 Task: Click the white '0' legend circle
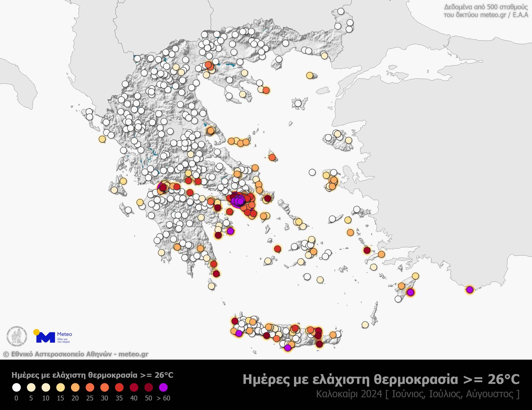[16, 388]
